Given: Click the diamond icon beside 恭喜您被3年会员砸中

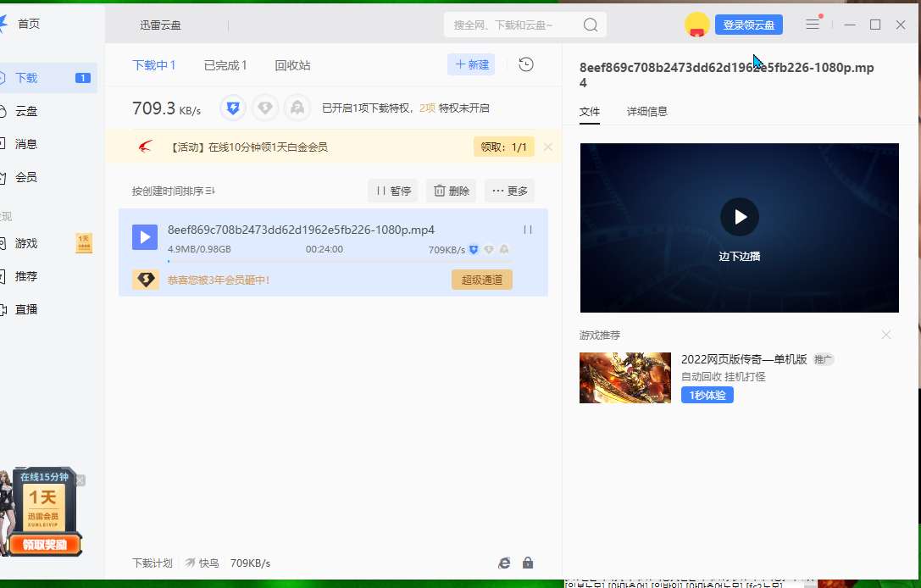Looking at the screenshot, I should [x=146, y=280].
